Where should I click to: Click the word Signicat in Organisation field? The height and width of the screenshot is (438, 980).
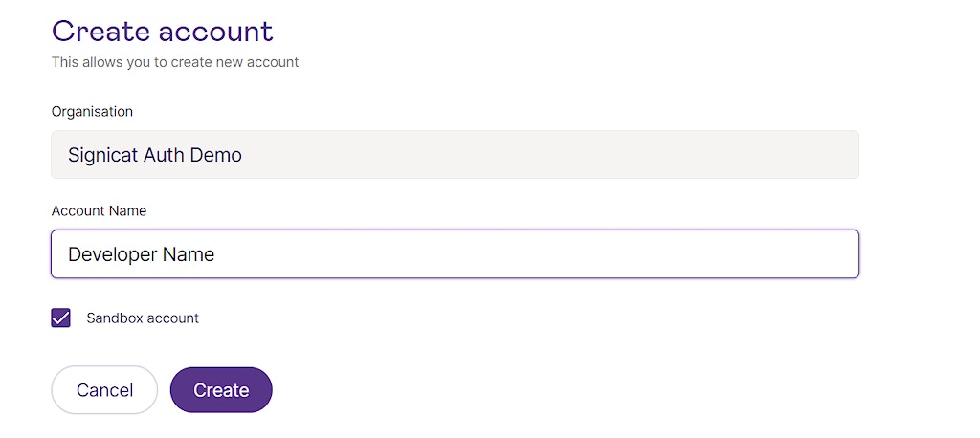102,155
